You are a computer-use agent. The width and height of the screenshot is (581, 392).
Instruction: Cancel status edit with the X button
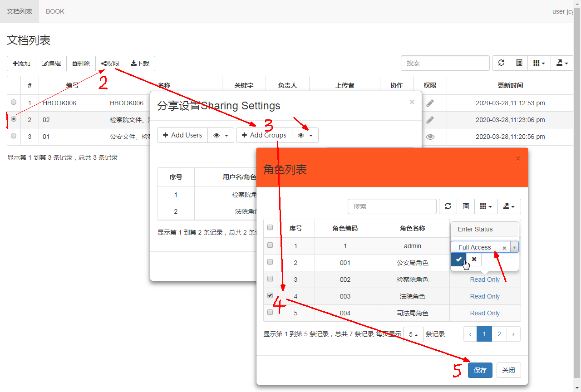pyautogui.click(x=474, y=259)
